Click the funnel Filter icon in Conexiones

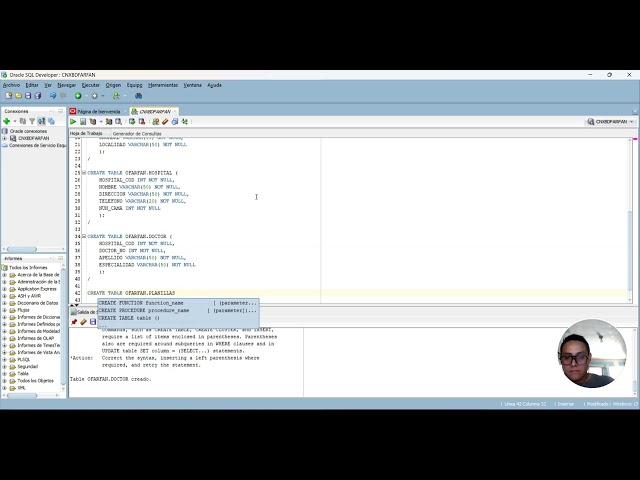point(32,121)
